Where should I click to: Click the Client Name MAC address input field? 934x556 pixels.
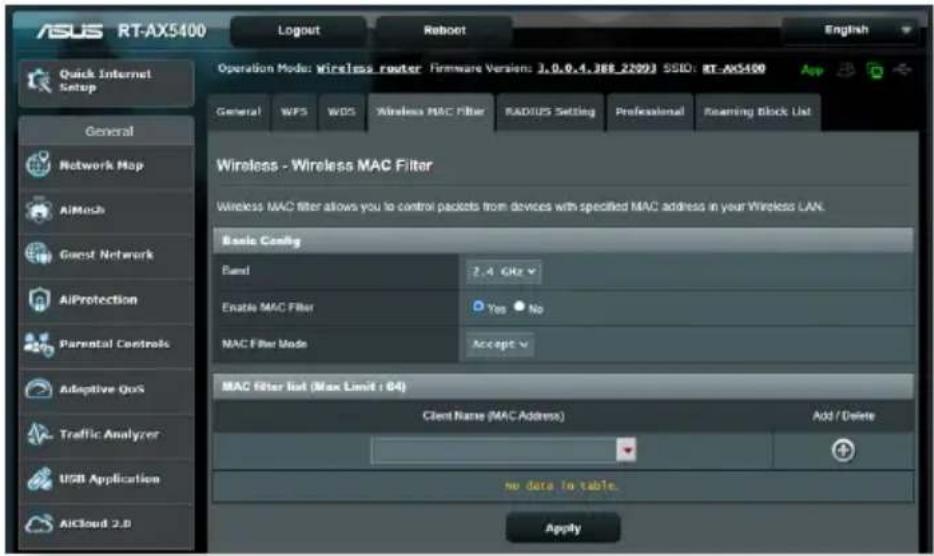(x=493, y=451)
